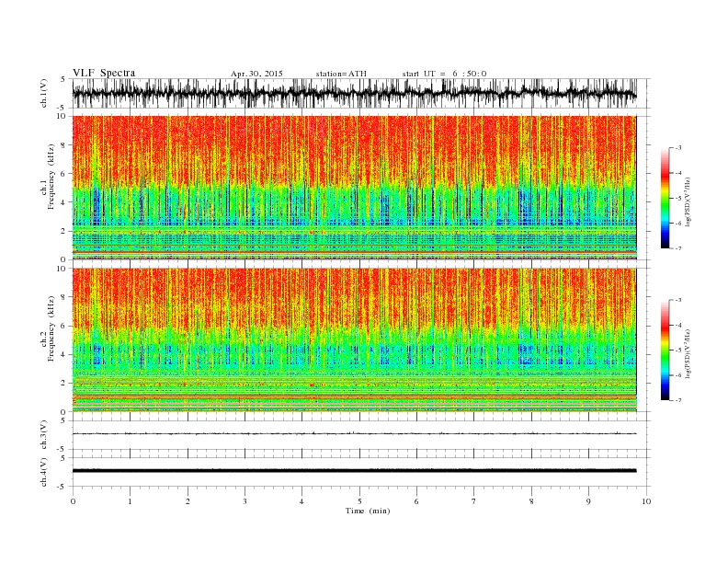This screenshot has width=728, height=563.
Task: Click the "8" kHz tick on ch.1 frequency axis
Action: pos(63,145)
